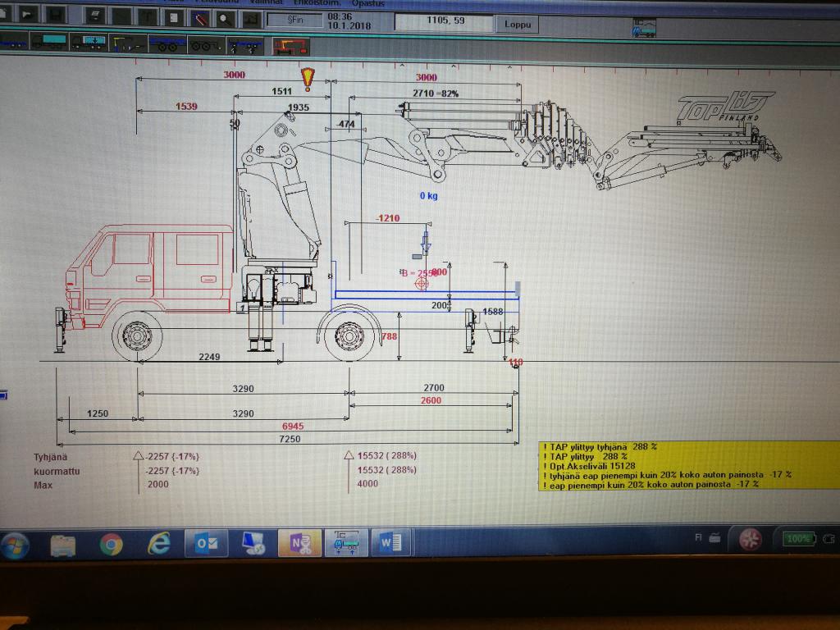Image resolution: width=840 pixels, height=630 pixels.
Task: Open the Erikoistoim. menu
Action: tap(315, 3)
